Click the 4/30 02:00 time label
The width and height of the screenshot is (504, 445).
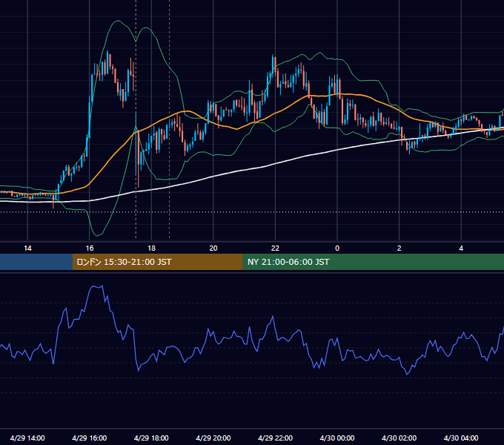[x=399, y=438]
